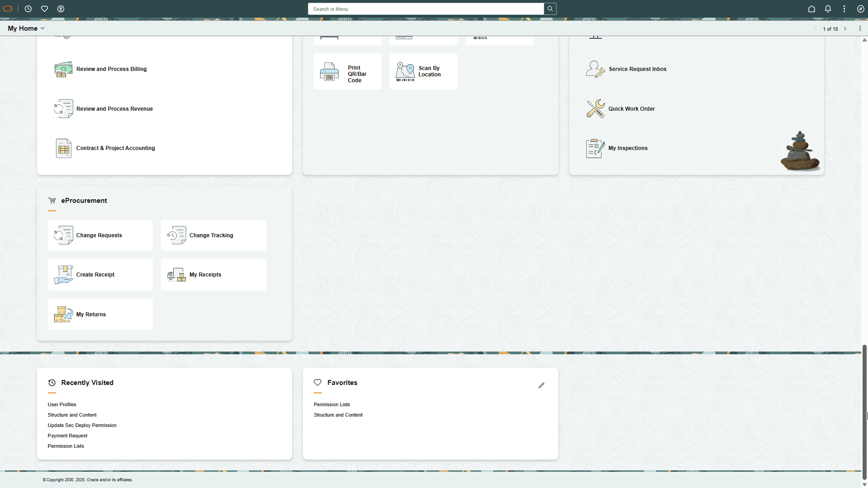Open User Profiles under Recently Visited
Viewport: 868px width, 488px height.
[x=62, y=404]
